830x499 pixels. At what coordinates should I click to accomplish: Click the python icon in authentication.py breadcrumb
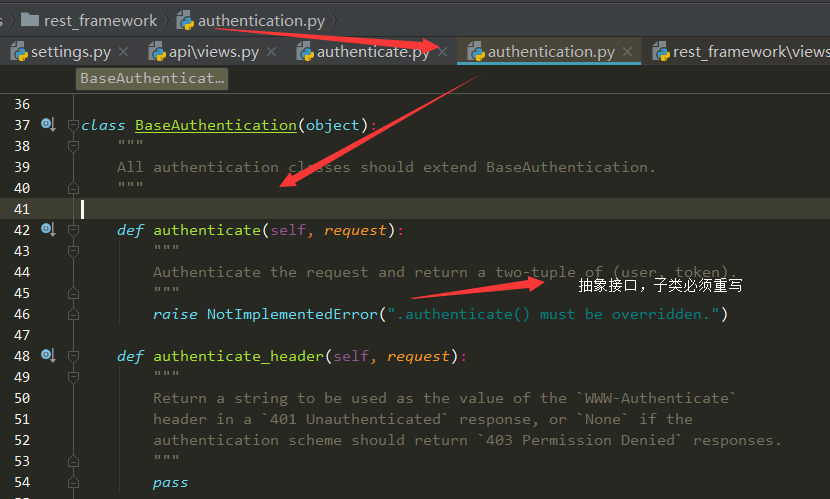(185, 21)
